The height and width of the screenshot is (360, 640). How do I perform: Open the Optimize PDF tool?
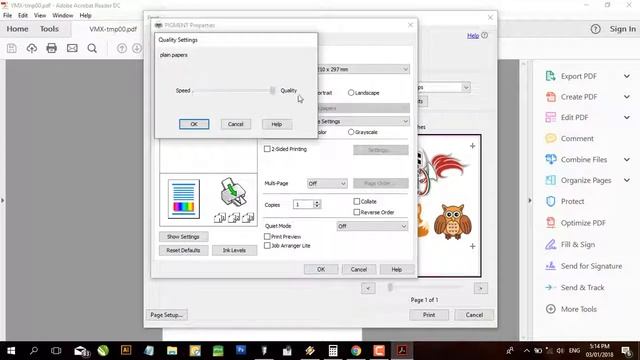[583, 223]
